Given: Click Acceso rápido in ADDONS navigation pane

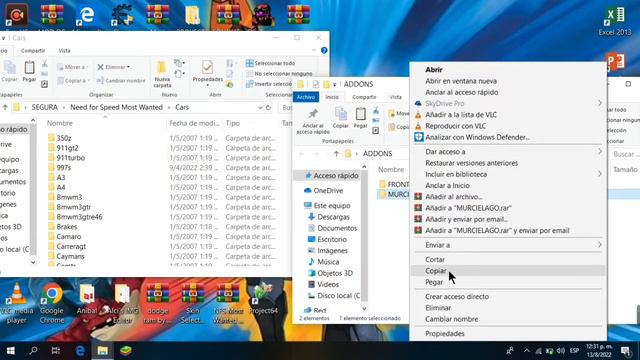Looking at the screenshot, I should click(x=336, y=176).
